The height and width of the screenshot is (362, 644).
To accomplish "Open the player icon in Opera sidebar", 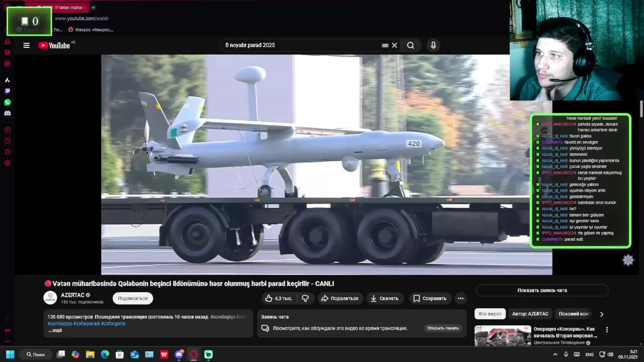I will (x=8, y=130).
